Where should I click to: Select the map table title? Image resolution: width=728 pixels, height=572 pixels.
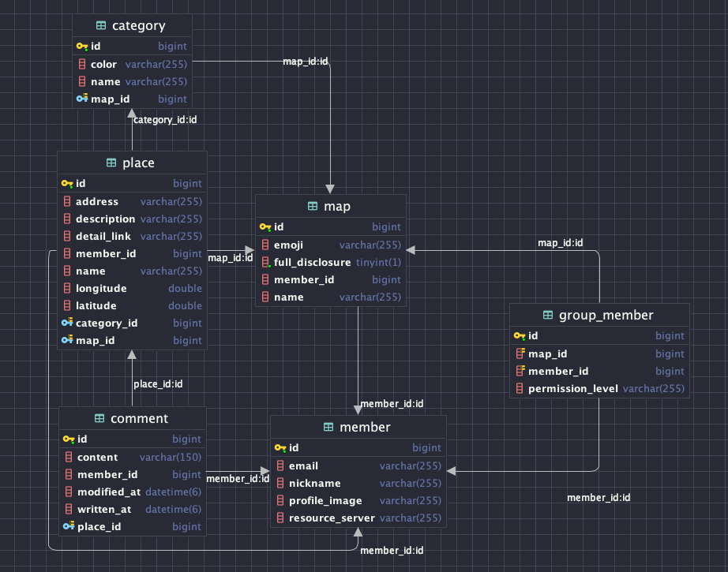pyautogui.click(x=337, y=206)
